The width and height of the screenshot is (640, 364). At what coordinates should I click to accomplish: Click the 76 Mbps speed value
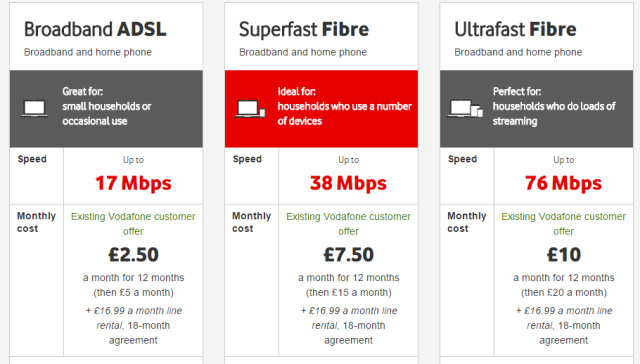[563, 183]
